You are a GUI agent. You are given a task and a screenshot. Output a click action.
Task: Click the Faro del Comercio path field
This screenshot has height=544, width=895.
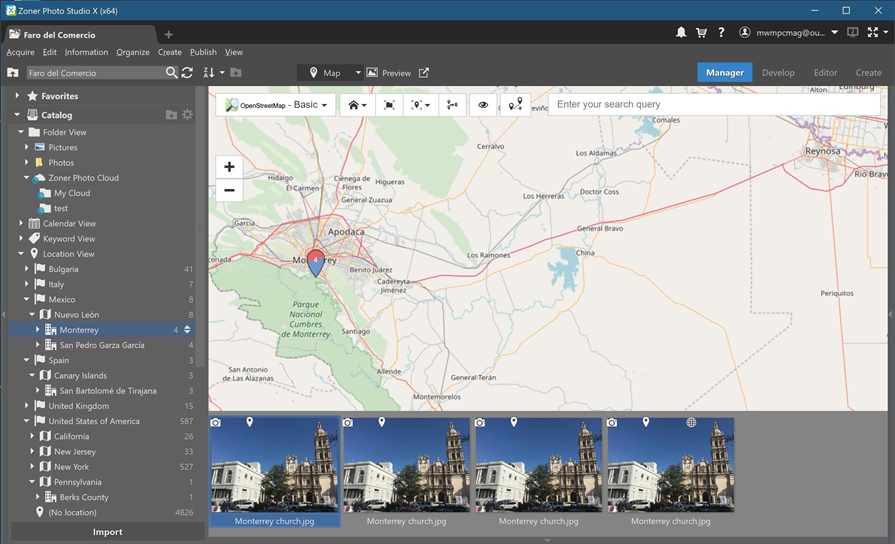[95, 72]
